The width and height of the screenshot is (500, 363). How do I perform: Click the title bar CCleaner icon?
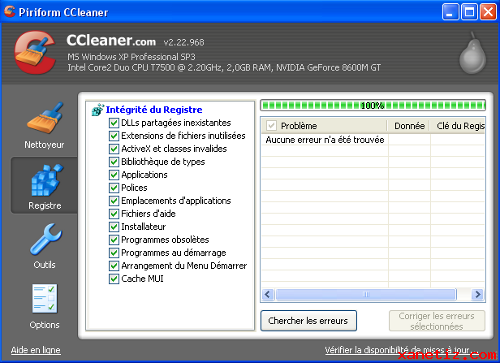[9, 12]
